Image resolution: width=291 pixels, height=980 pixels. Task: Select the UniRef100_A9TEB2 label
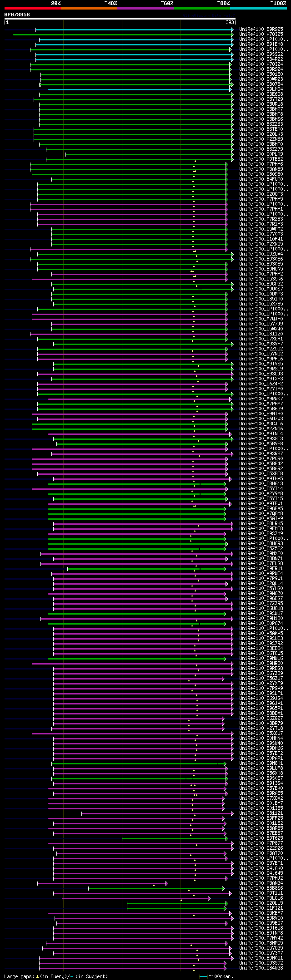click(261, 159)
